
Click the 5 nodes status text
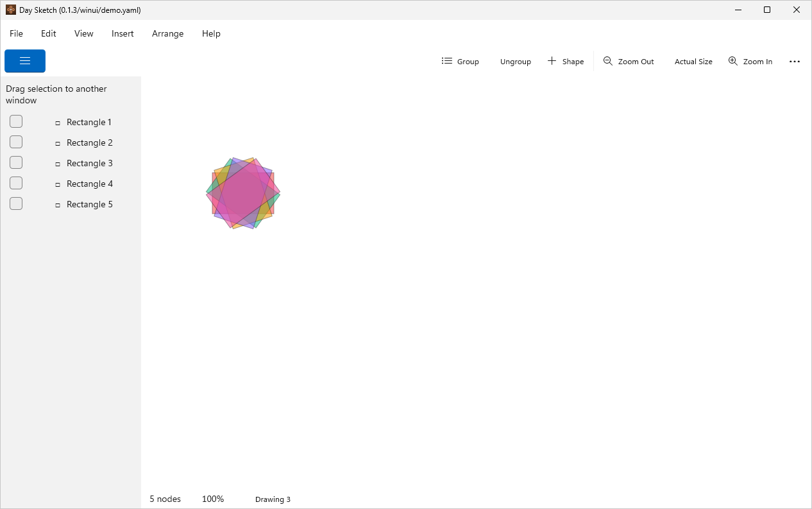165,499
